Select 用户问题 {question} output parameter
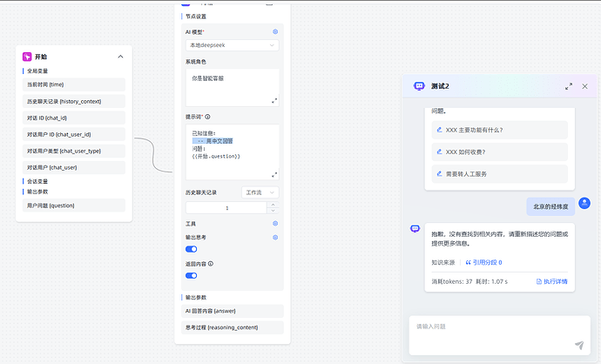Screen dimensions: 601x364 (74, 206)
